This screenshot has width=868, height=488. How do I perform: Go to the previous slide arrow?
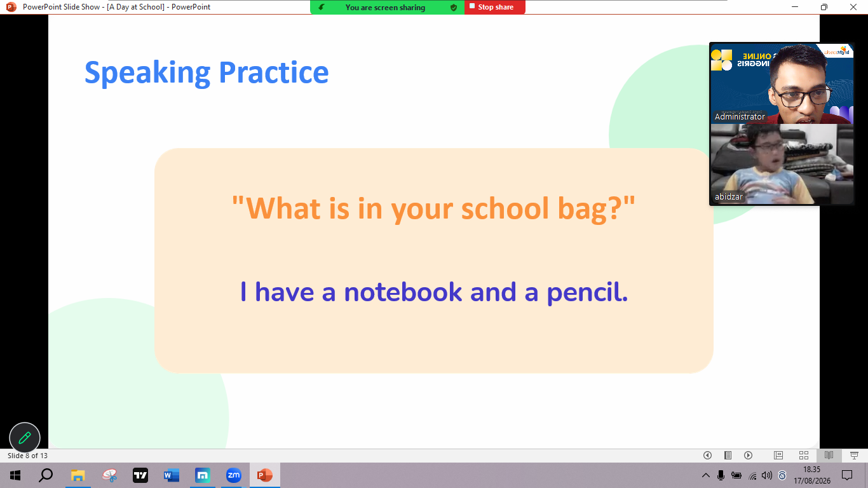tap(707, 456)
